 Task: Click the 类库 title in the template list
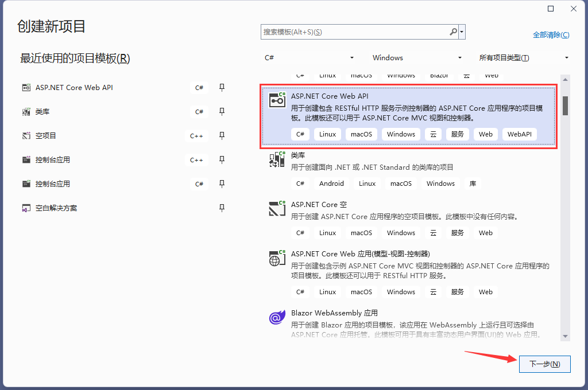tap(298, 155)
